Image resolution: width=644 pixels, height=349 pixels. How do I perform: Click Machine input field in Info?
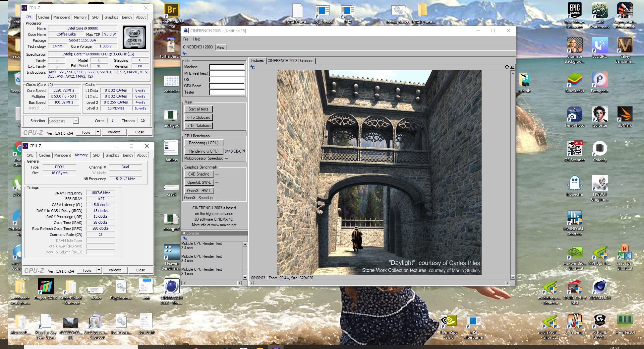(x=227, y=67)
